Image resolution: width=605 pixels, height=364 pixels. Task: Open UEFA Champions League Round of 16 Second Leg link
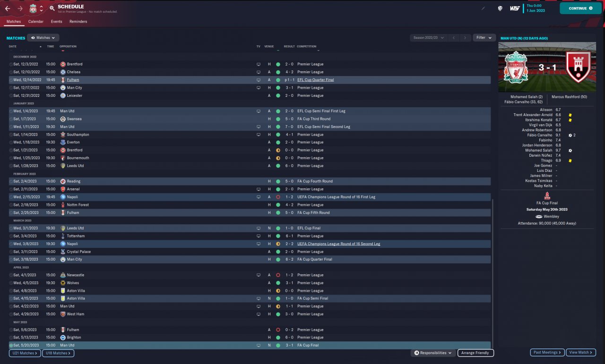[x=338, y=244]
